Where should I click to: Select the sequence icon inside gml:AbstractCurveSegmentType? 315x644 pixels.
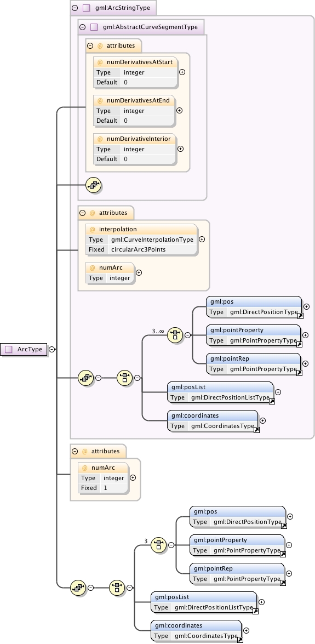point(93,185)
